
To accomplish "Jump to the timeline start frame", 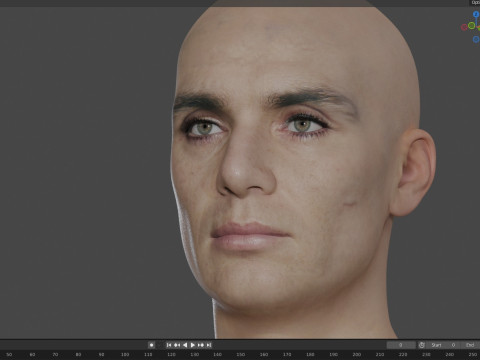I will coord(169,345).
